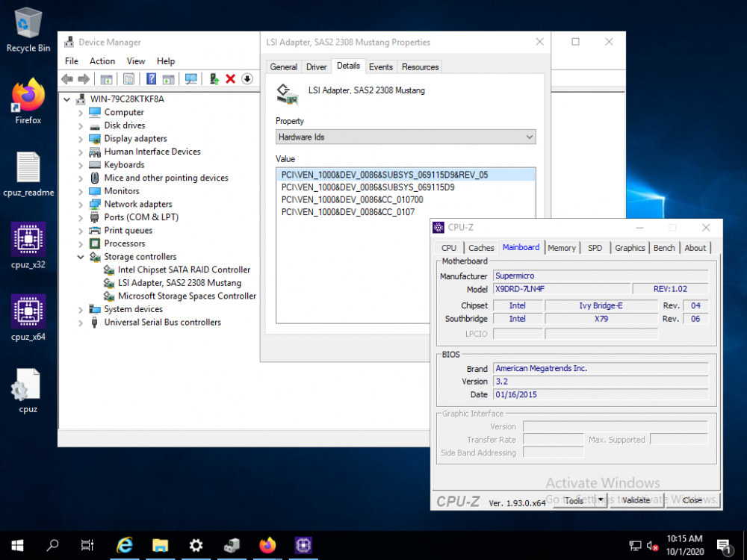Click Firefox icon in the taskbar

[x=267, y=545]
